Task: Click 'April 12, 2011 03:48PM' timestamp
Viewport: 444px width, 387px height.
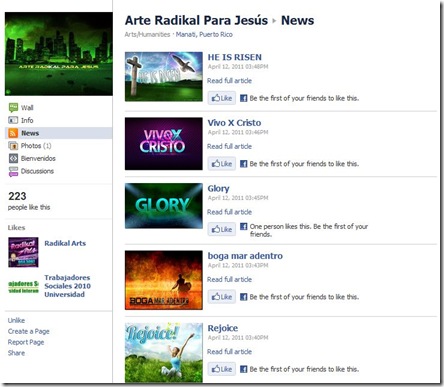Action: (x=238, y=67)
